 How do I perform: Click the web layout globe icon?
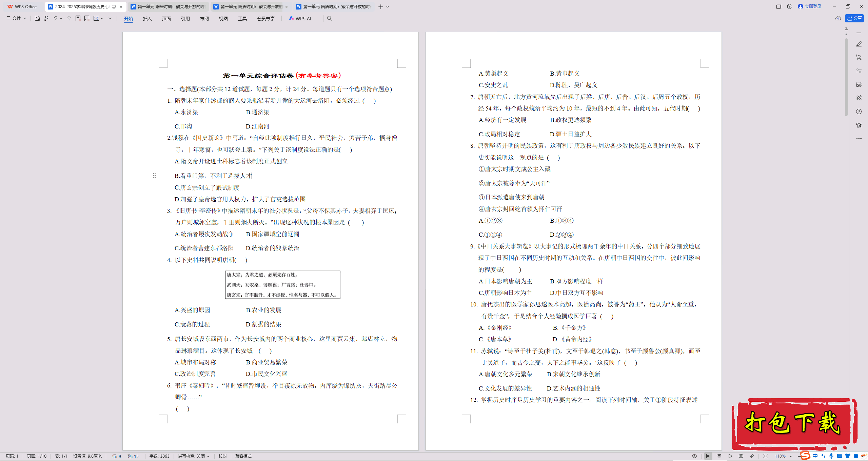741,456
